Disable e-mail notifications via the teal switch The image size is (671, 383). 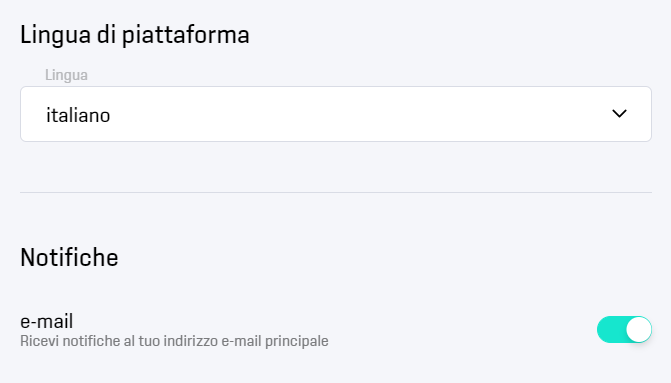point(624,330)
